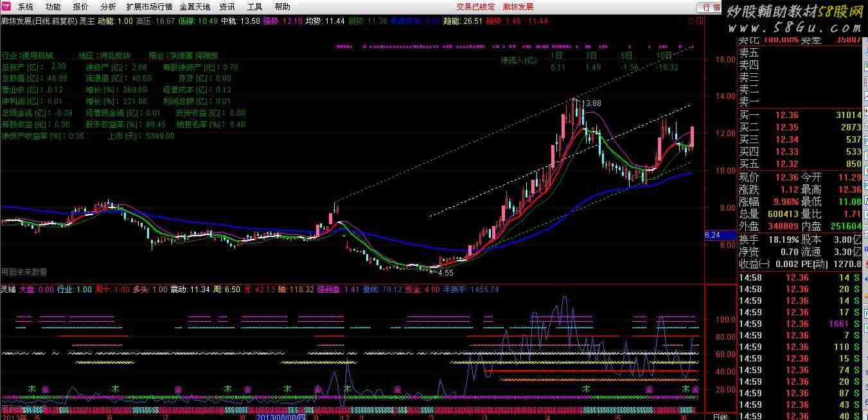
Task: Open the 金翼天地 menu
Action: [195, 7]
